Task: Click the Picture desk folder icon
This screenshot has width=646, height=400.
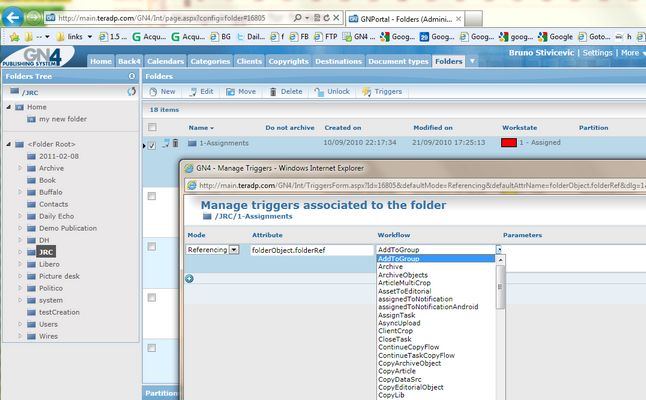Action: [31, 276]
